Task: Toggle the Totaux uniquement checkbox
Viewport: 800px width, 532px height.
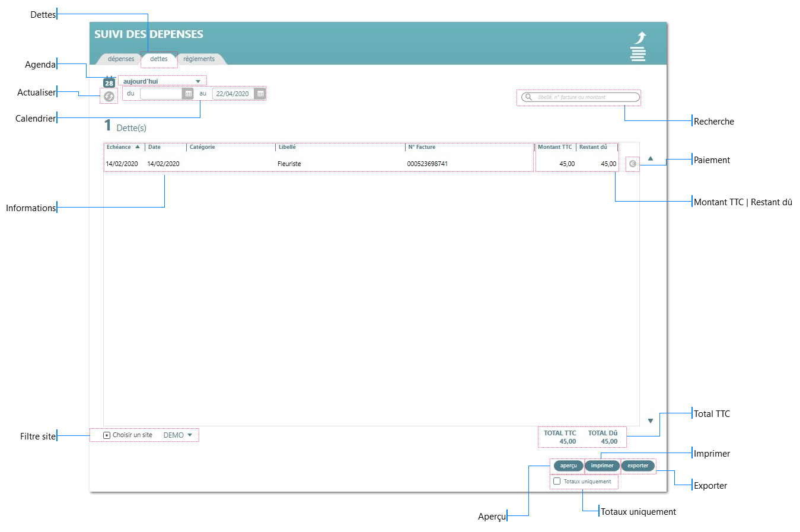Action: pos(557,481)
